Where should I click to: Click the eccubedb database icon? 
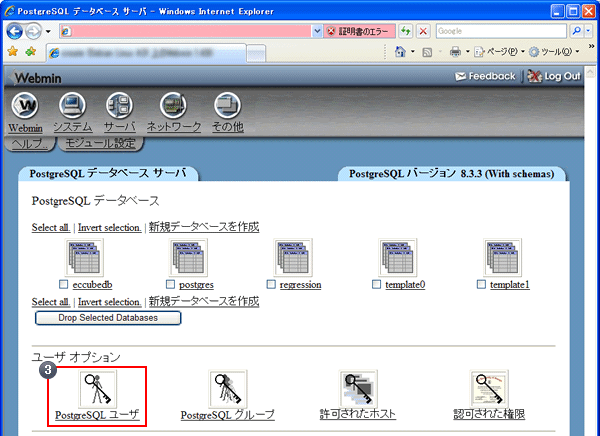pos(84,257)
